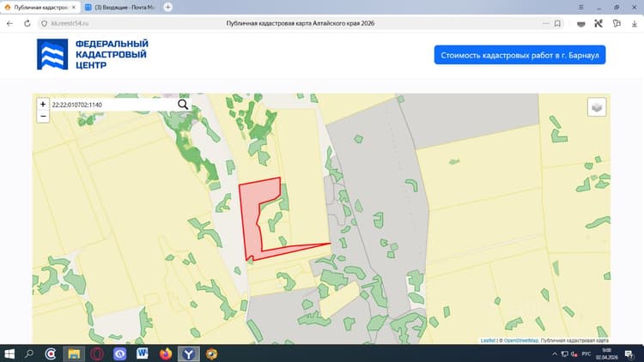Click Стоимость кадастровых работ в г. Барнаул
The image size is (644, 362).
(x=519, y=55)
